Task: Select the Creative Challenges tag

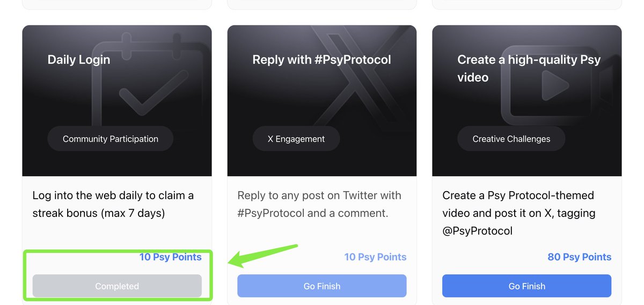Action: [511, 139]
